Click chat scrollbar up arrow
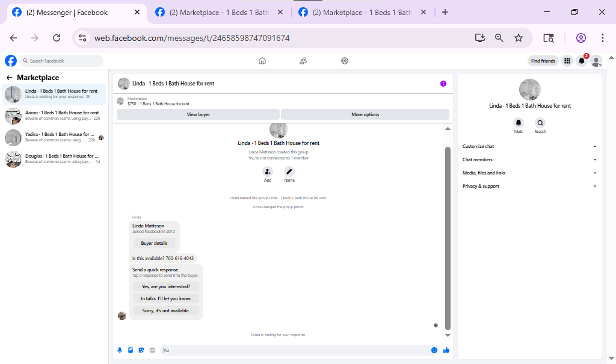Viewport: 616px width, 364px height. click(x=448, y=129)
